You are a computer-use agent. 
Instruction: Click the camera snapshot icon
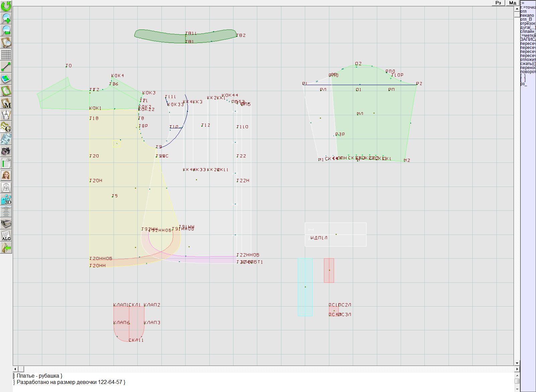pos(6,151)
